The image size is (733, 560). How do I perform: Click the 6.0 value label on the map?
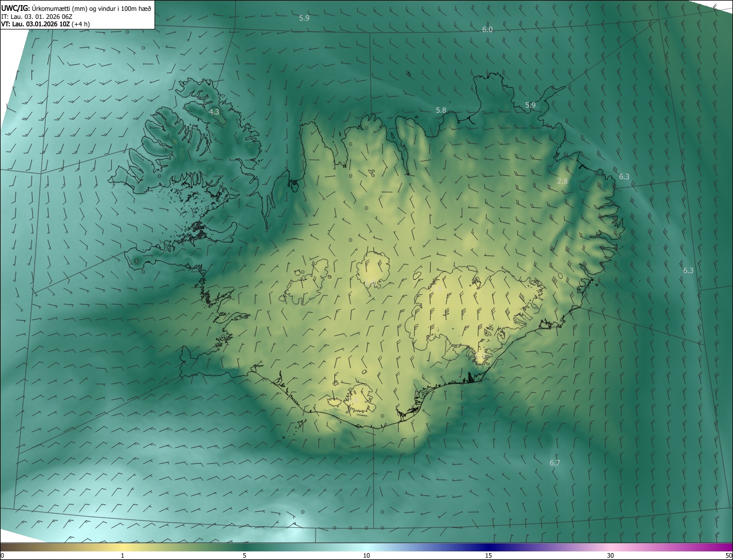(x=487, y=29)
